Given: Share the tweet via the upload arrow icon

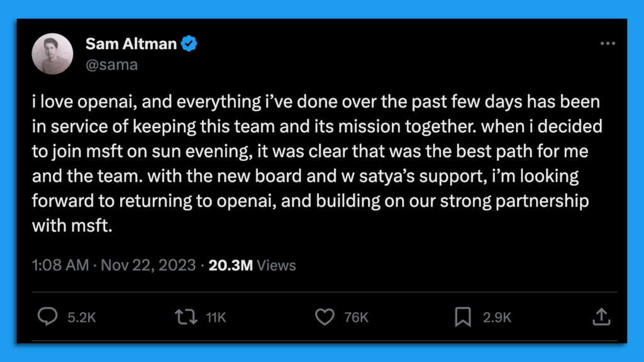Looking at the screenshot, I should [x=601, y=317].
